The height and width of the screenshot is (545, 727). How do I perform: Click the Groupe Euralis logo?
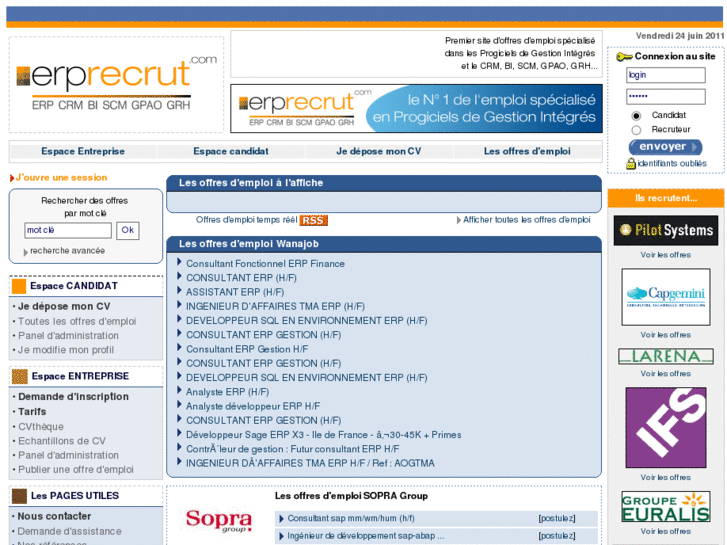[x=666, y=507]
